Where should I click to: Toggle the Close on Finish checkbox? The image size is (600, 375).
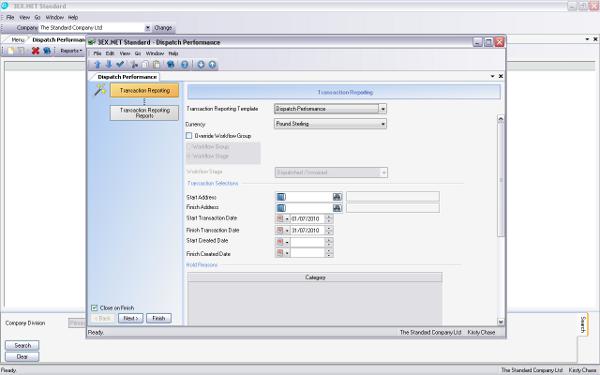tap(95, 308)
